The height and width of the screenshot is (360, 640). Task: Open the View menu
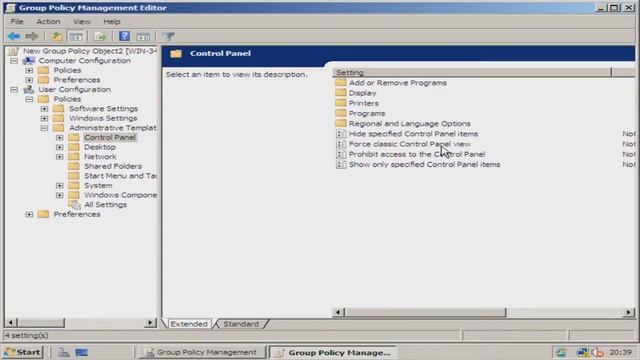(x=82, y=21)
